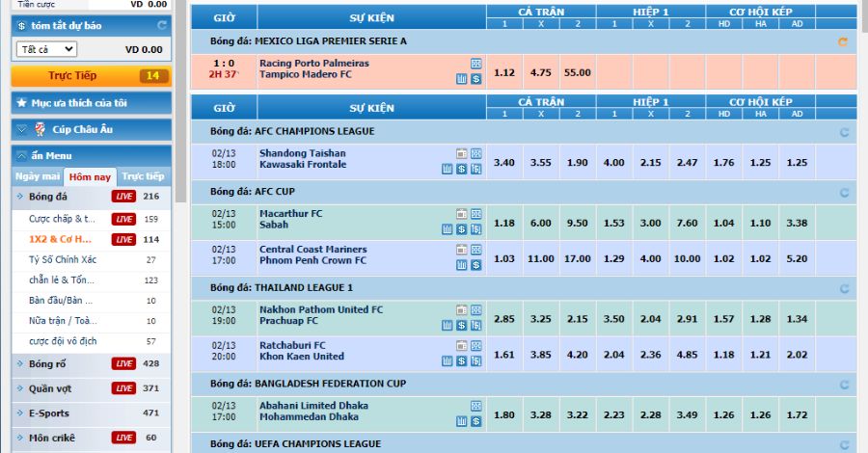Viewport: 868px width, 453px height.
Task: Click the orange Trực Tiếp button
Action: [x=92, y=76]
